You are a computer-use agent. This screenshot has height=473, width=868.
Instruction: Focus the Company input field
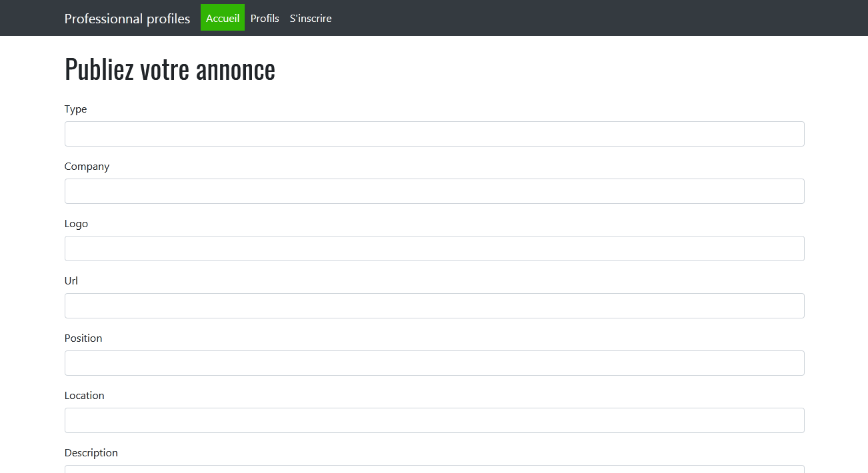(x=434, y=191)
